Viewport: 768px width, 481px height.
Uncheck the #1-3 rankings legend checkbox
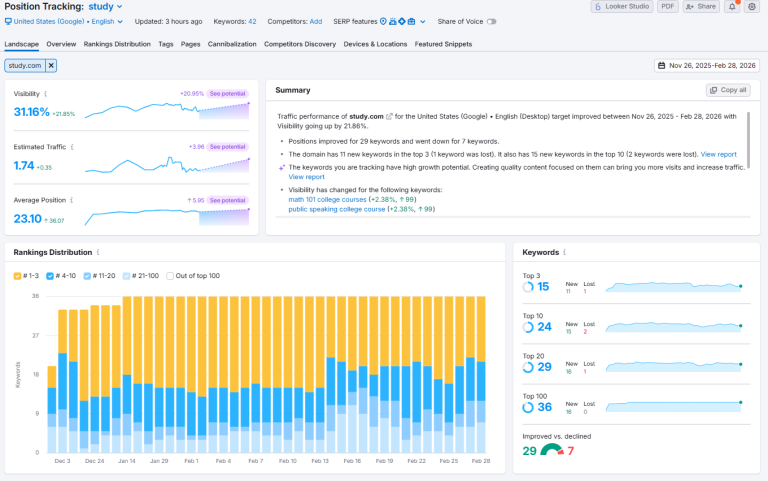17,275
